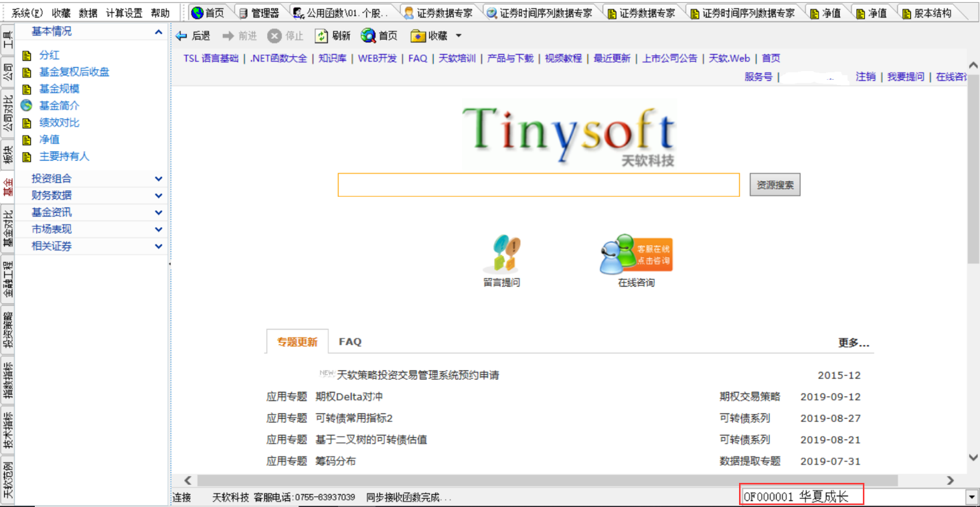Switch to the 工具 side tab
The width and height of the screenshot is (980, 507).
[x=7, y=41]
